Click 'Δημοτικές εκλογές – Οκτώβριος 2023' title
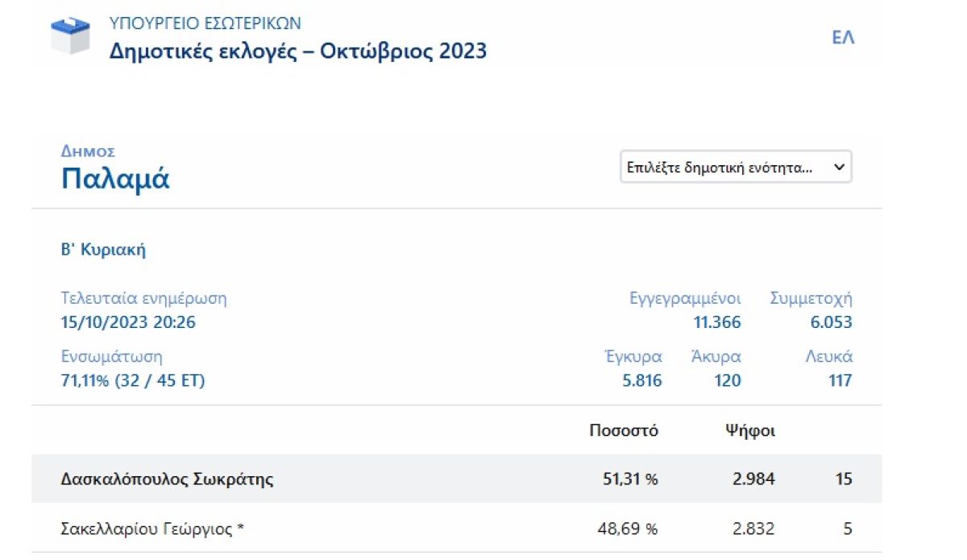This screenshot has width=967, height=560. click(298, 52)
